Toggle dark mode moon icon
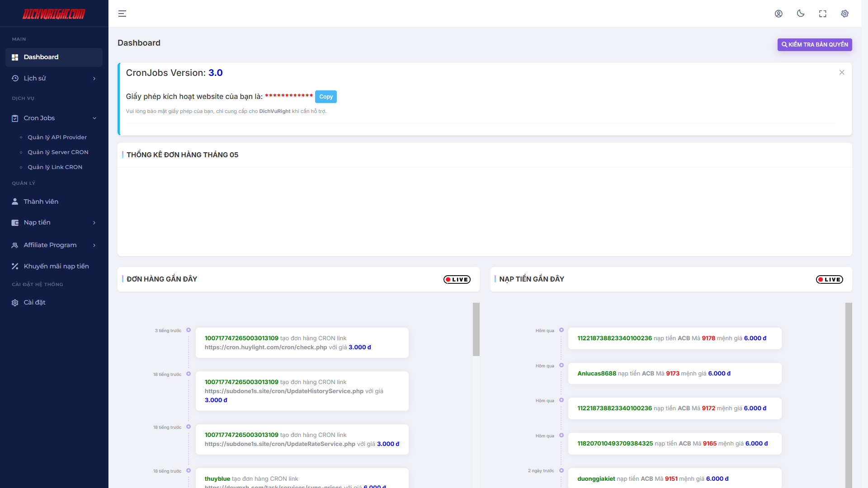The image size is (868, 488). pos(801,14)
